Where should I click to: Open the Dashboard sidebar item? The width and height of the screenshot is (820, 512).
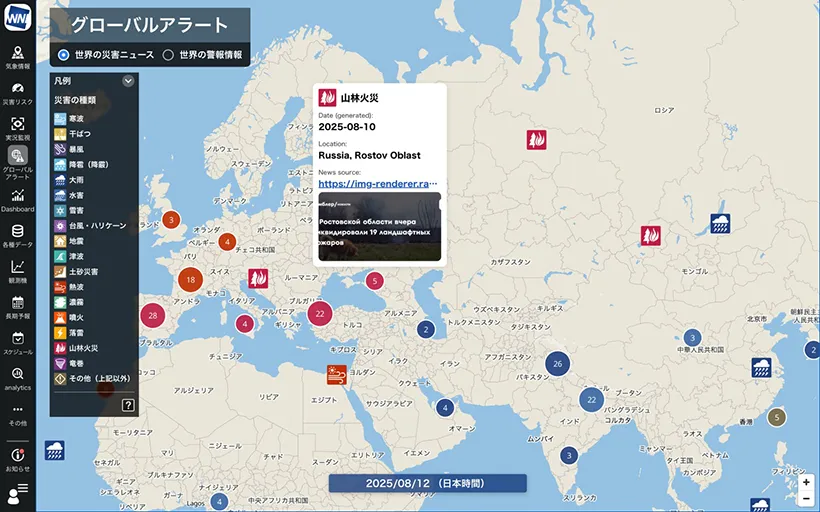click(x=18, y=199)
